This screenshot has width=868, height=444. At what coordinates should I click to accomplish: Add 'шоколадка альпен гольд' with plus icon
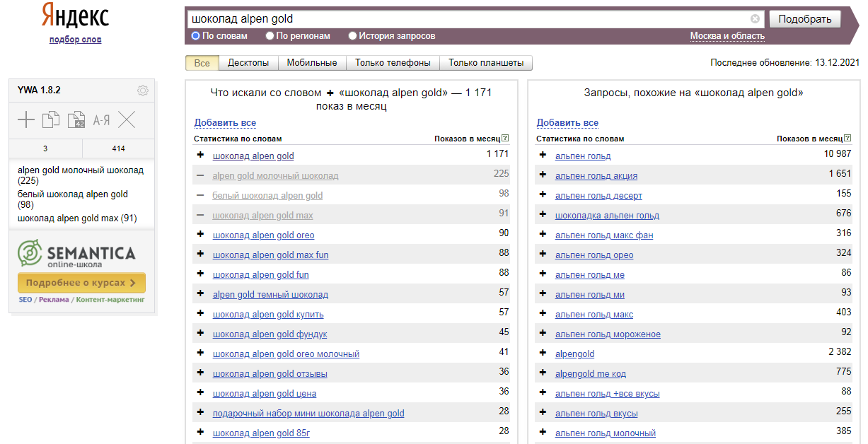[543, 215]
